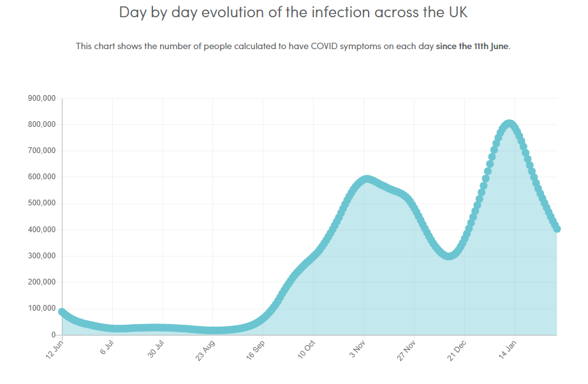Click the early November peak data point
Image resolution: width=588 pixels, height=384 pixels.
tap(367, 179)
